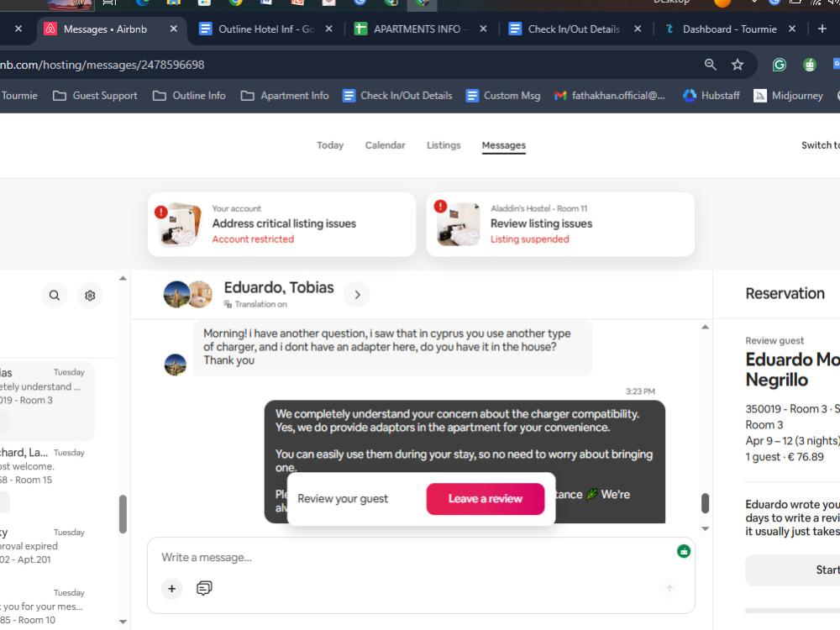
Task: Click down arrow of conversation list scrollbar
Action: [123, 622]
